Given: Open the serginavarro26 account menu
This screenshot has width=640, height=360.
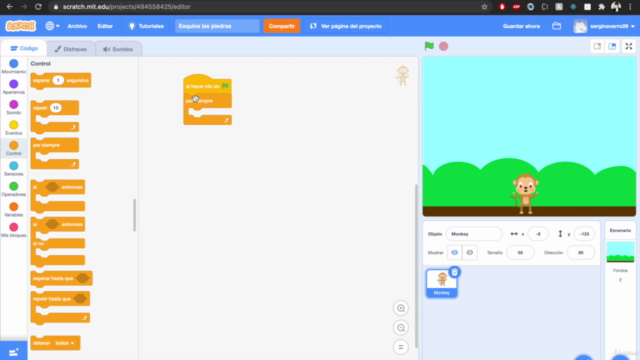Looking at the screenshot, I should (604, 26).
